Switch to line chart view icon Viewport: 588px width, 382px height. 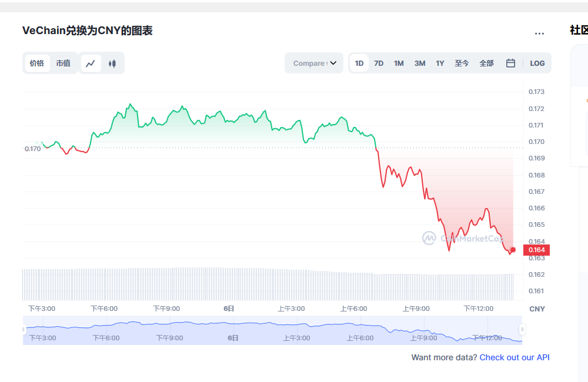91,63
